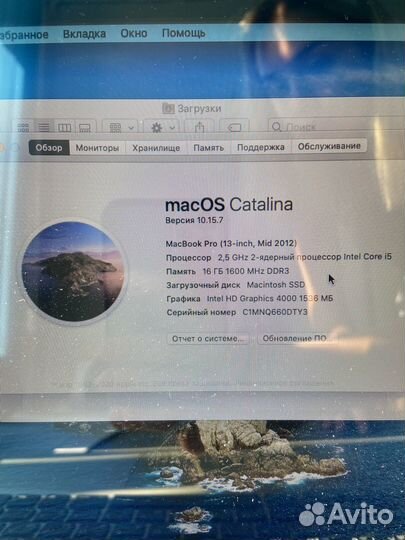Click the processor 2,5 GHz Intel Core i5 value
The height and width of the screenshot is (540, 405).
[304, 257]
